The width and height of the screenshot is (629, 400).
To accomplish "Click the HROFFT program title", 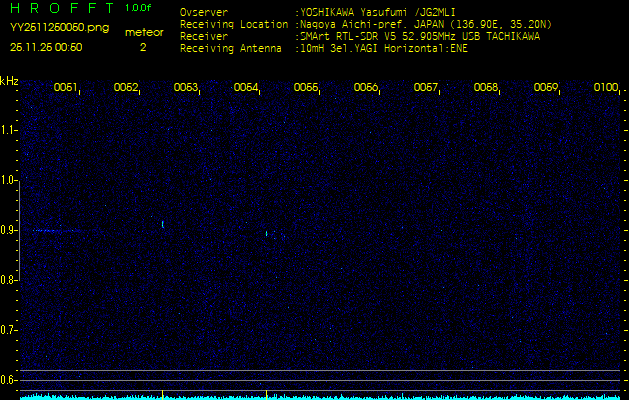I will 63,8.
